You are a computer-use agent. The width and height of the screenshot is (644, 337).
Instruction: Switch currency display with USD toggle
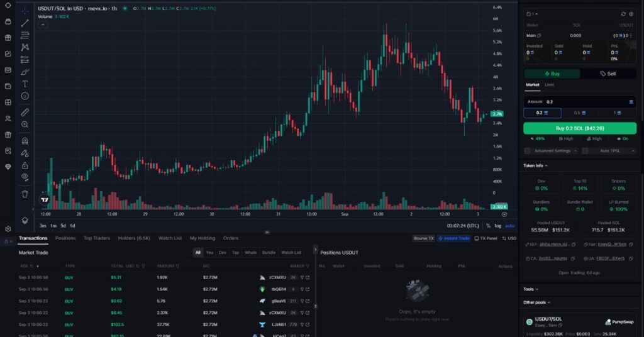(x=509, y=238)
